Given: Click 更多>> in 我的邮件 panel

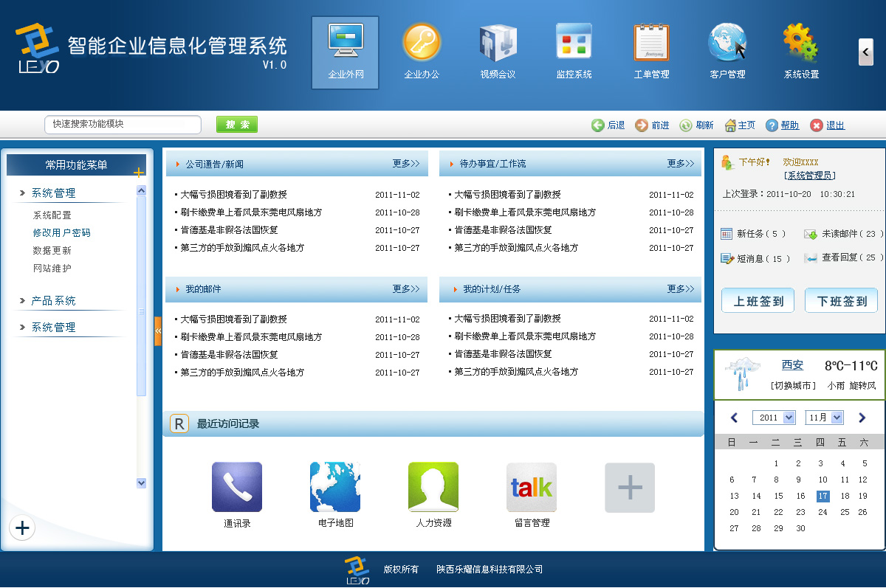Looking at the screenshot, I should (x=406, y=289).
